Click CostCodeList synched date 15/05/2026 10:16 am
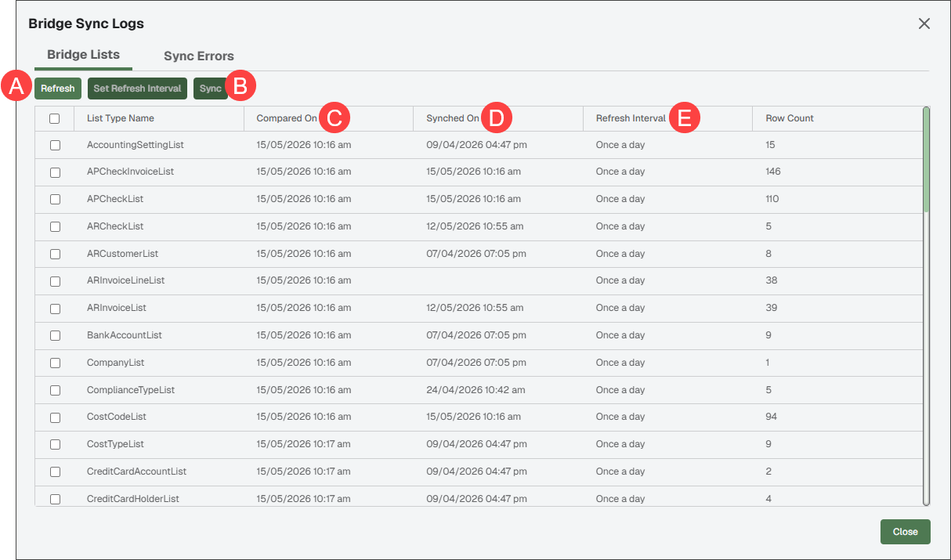The image size is (951, 560). 473,417
